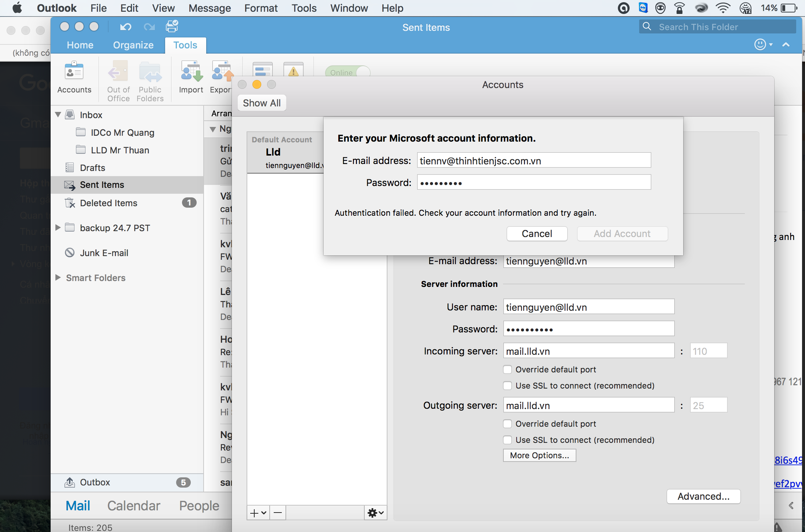Click the Cancel button
Image resolution: width=805 pixels, height=532 pixels.
[x=537, y=234]
